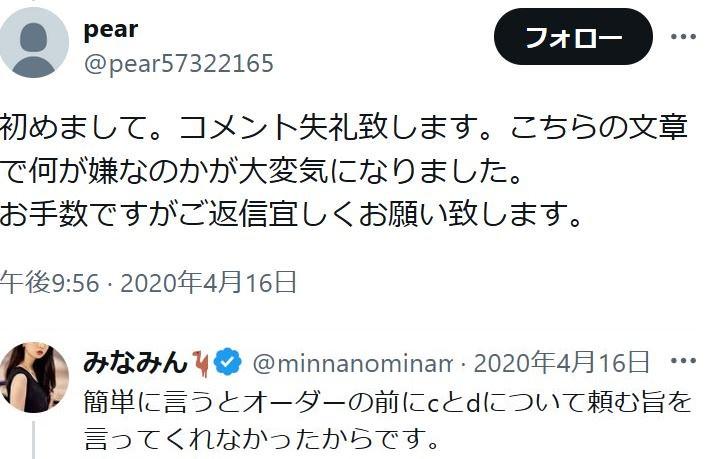Select the tweet line starting 初めまして
Screen dimensions: 710x459
(344, 127)
